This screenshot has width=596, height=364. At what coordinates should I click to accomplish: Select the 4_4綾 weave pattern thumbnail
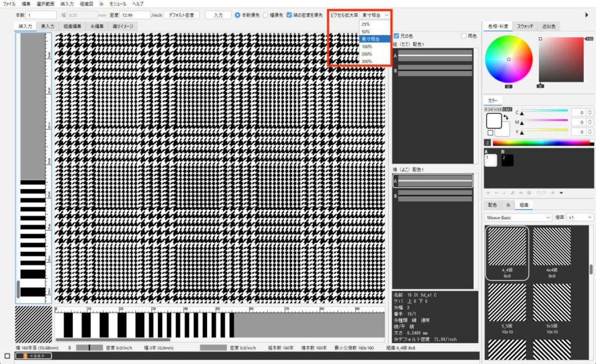[506, 245]
